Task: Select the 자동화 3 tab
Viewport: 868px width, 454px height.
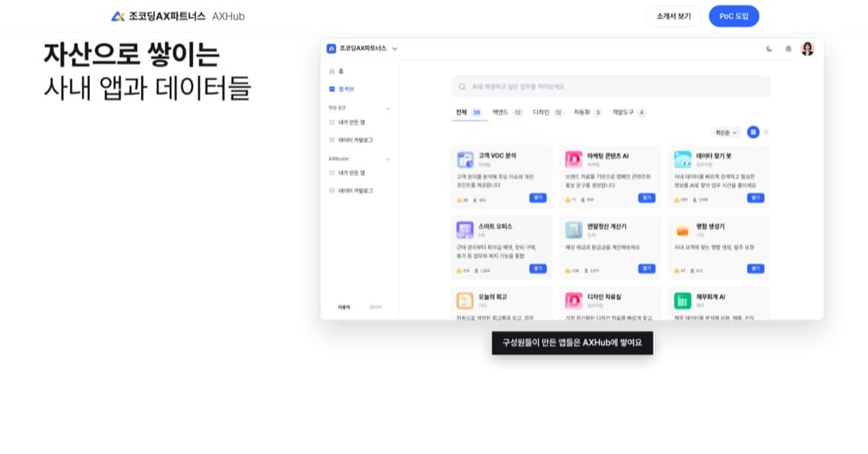Action: 588,112
